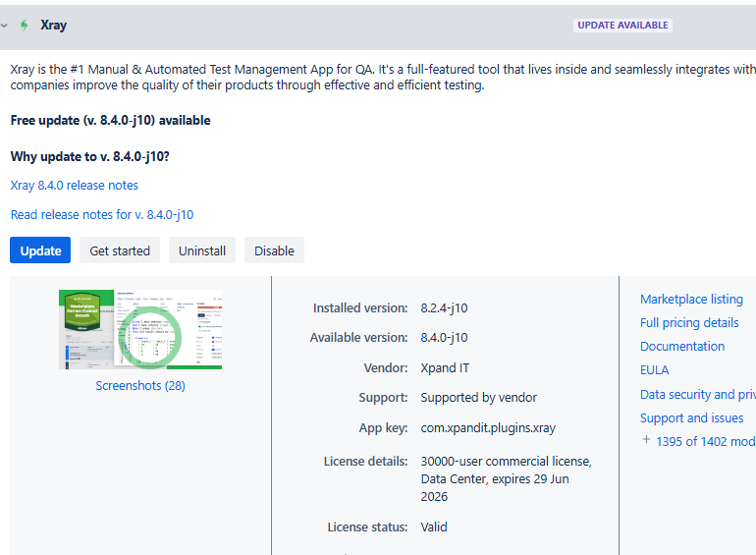Open the Xray screenshot thumbnail
The width and height of the screenshot is (756, 555).
[x=140, y=329]
